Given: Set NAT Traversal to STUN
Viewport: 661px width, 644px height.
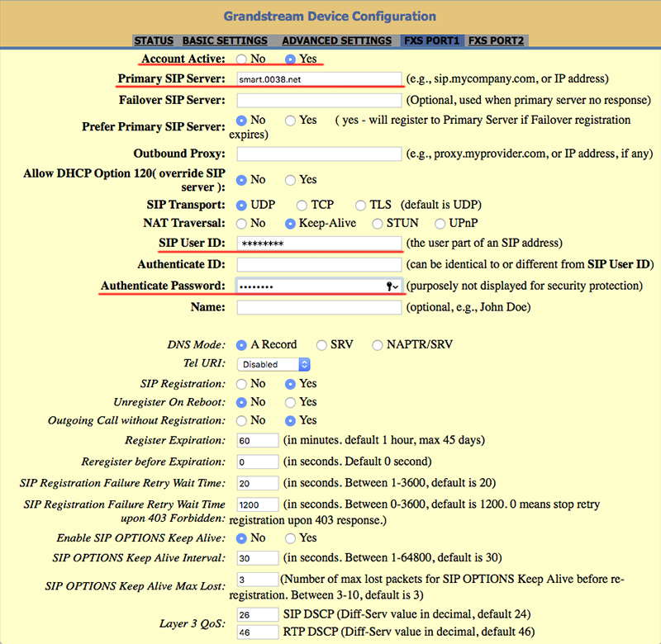Looking at the screenshot, I should 378,224.
